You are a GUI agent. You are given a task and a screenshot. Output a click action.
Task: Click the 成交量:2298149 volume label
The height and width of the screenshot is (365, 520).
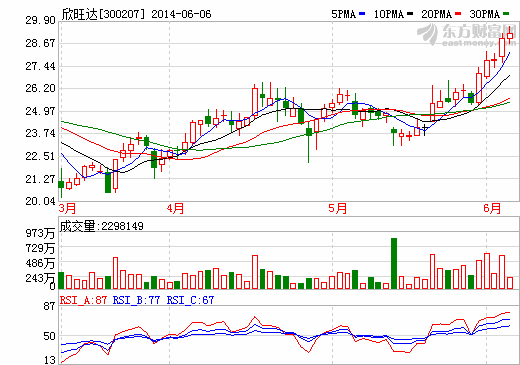point(102,226)
